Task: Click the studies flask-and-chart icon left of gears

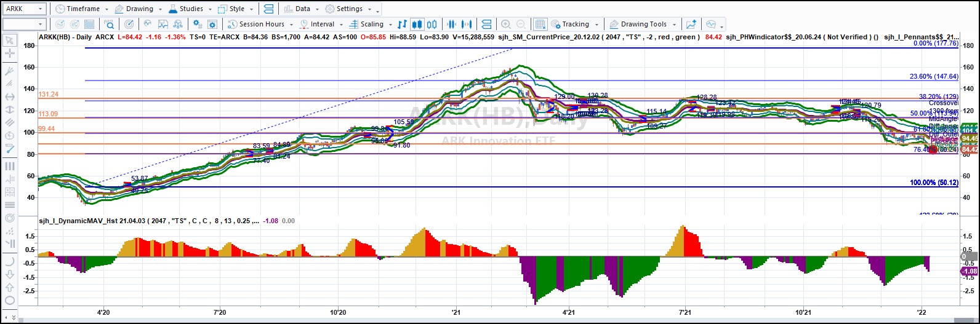Action: 178,25
